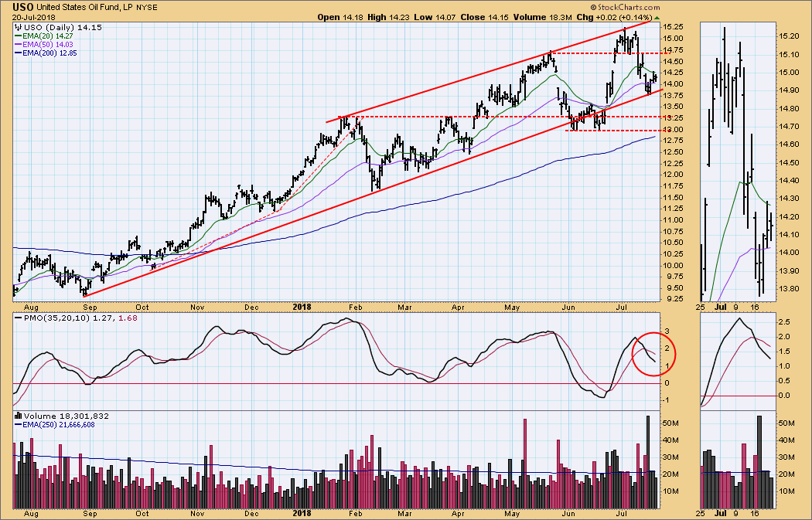The width and height of the screenshot is (812, 520).
Task: Click the Volume 18,301,832 legend label
Action: coord(61,416)
